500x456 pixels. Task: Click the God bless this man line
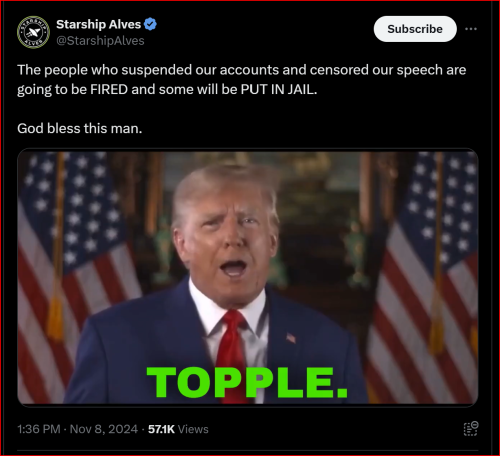[x=80, y=128]
